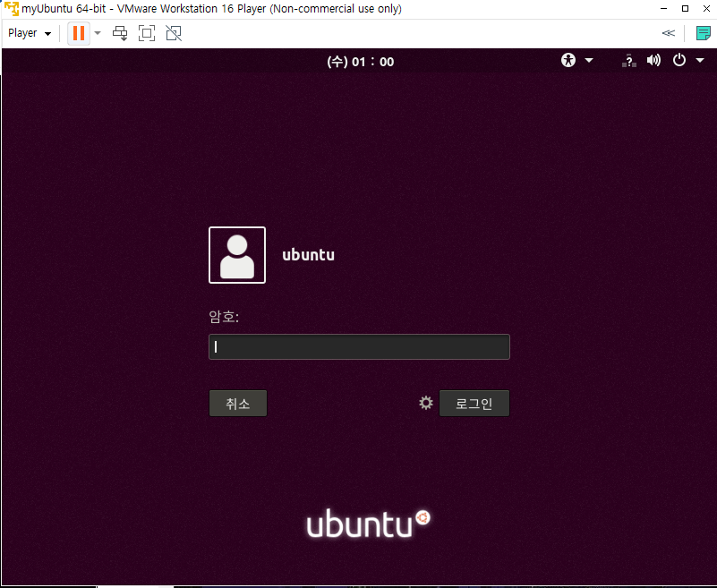Click the network status icon

629,60
